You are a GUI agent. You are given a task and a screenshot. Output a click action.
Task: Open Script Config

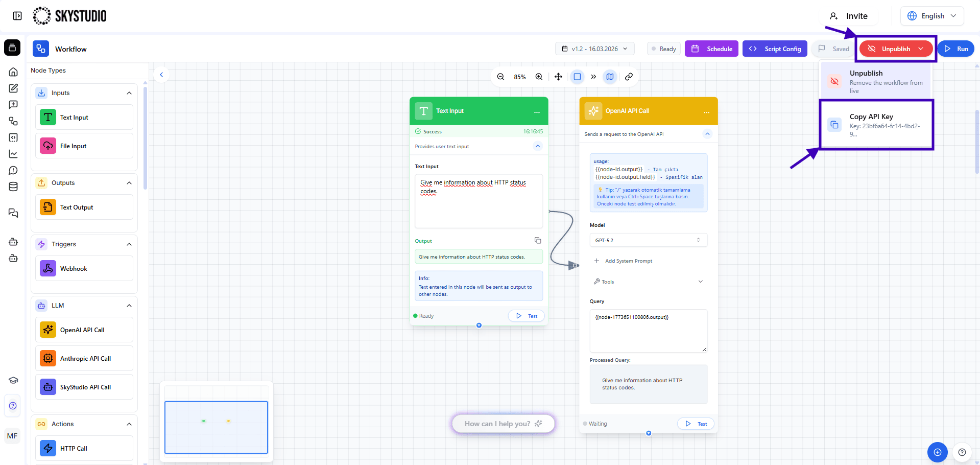click(775, 49)
